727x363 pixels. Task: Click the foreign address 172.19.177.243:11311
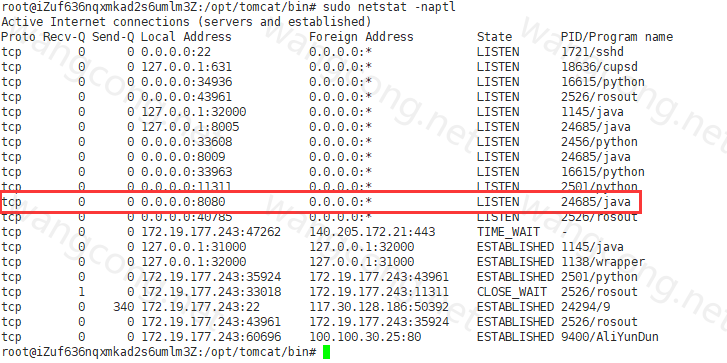379,292
